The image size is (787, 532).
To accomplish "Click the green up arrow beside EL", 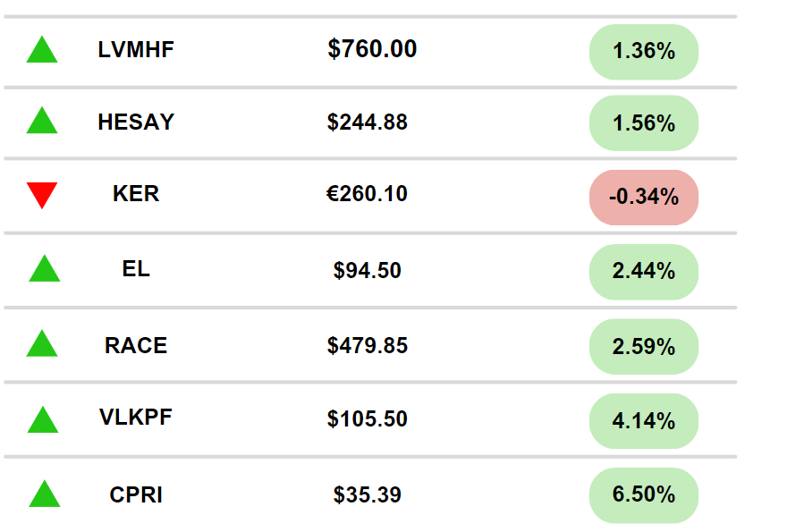I will [x=44, y=269].
